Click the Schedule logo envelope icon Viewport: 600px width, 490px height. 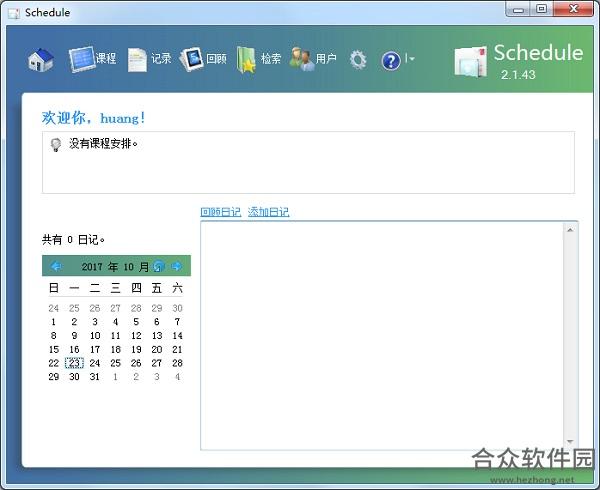471,62
